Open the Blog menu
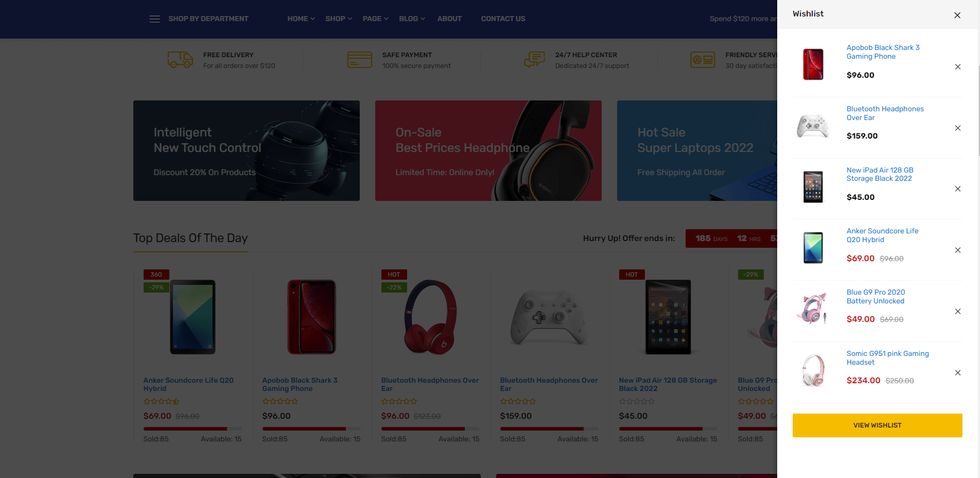Image resolution: width=980 pixels, height=478 pixels. click(412, 19)
